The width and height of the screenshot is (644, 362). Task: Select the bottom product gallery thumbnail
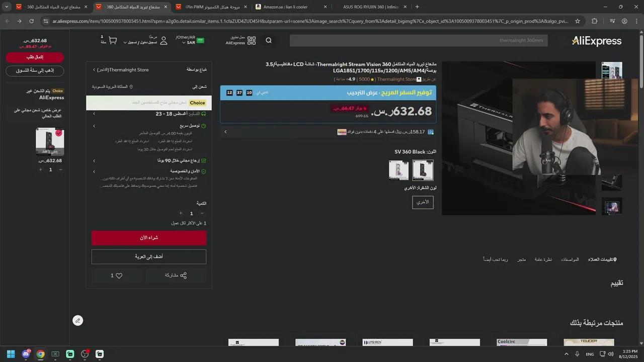pyautogui.click(x=612, y=206)
